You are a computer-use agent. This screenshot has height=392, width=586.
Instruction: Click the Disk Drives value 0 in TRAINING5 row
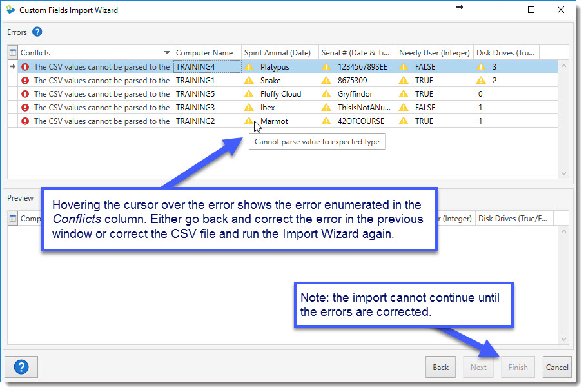(x=480, y=93)
